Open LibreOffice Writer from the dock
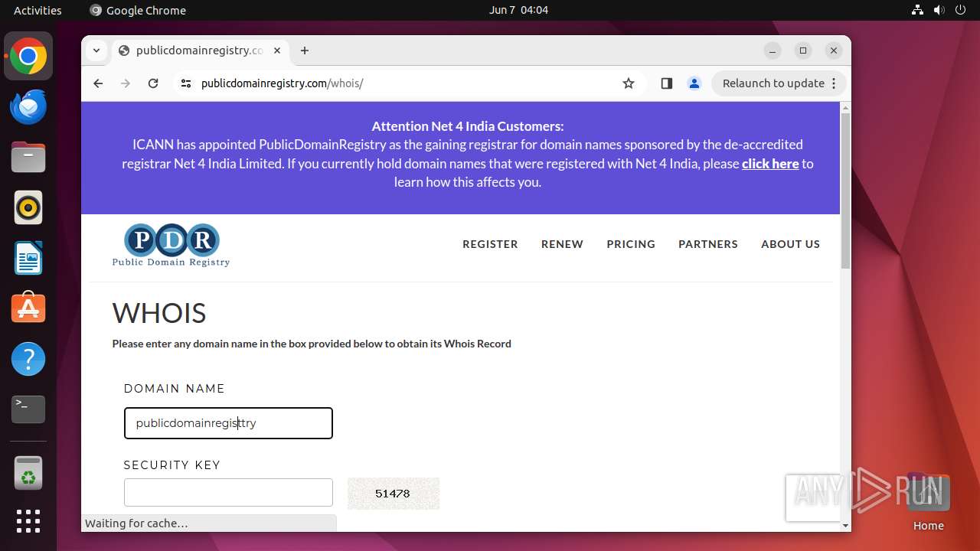The width and height of the screenshot is (980, 551). 28,258
